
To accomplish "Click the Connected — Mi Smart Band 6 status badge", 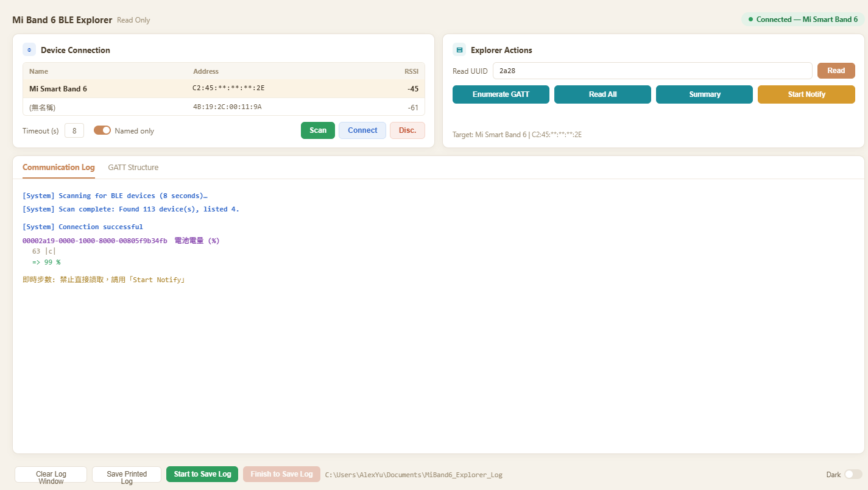I will (803, 20).
